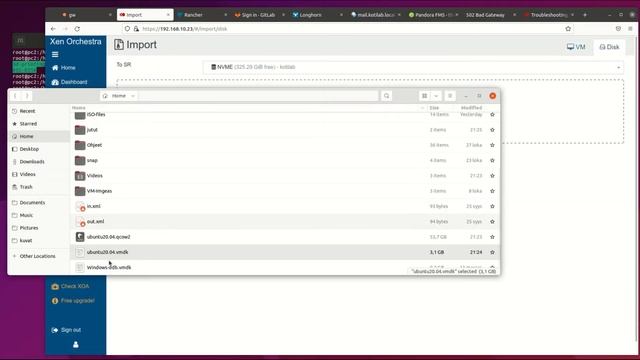Open the file manager hamburger menu
The image size is (640, 360).
point(450,96)
